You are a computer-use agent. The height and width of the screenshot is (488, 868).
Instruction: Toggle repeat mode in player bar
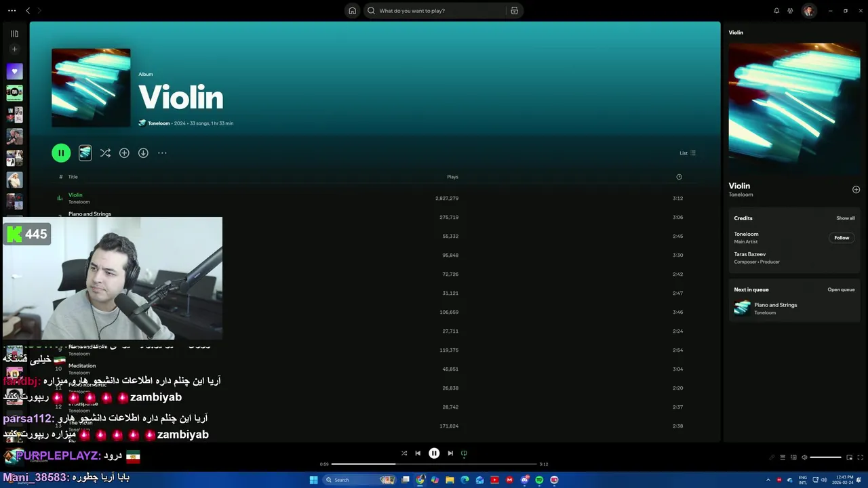pyautogui.click(x=464, y=453)
